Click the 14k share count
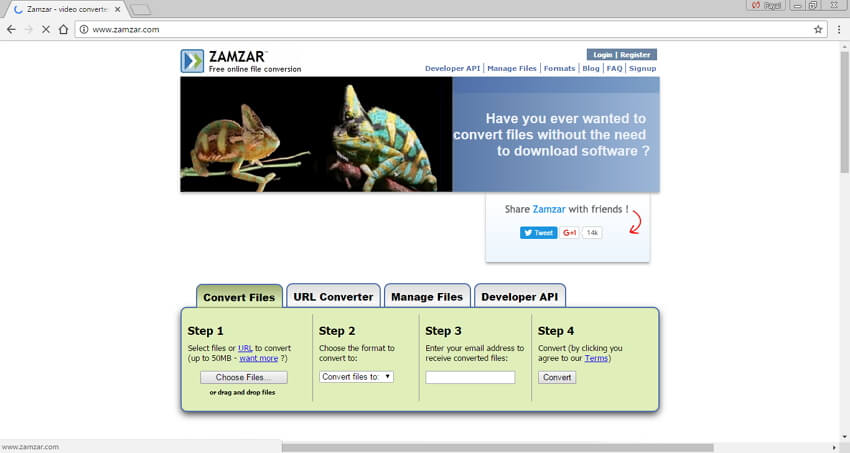Image resolution: width=850 pixels, height=453 pixels. [x=592, y=232]
